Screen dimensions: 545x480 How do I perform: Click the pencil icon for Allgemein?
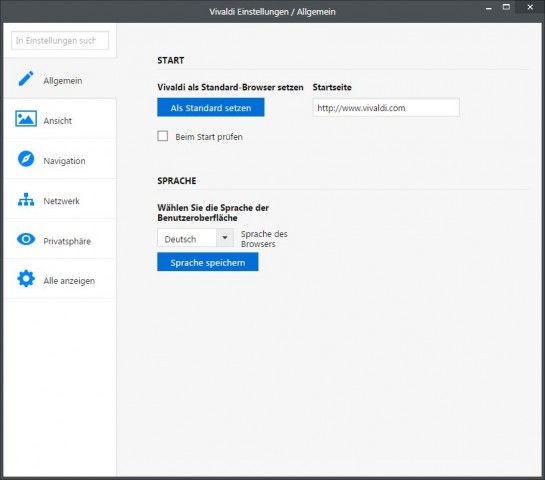pyautogui.click(x=26, y=79)
